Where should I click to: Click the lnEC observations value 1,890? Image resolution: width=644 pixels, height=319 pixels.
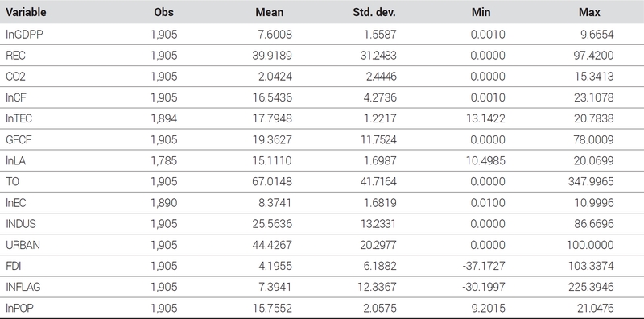[x=164, y=203]
